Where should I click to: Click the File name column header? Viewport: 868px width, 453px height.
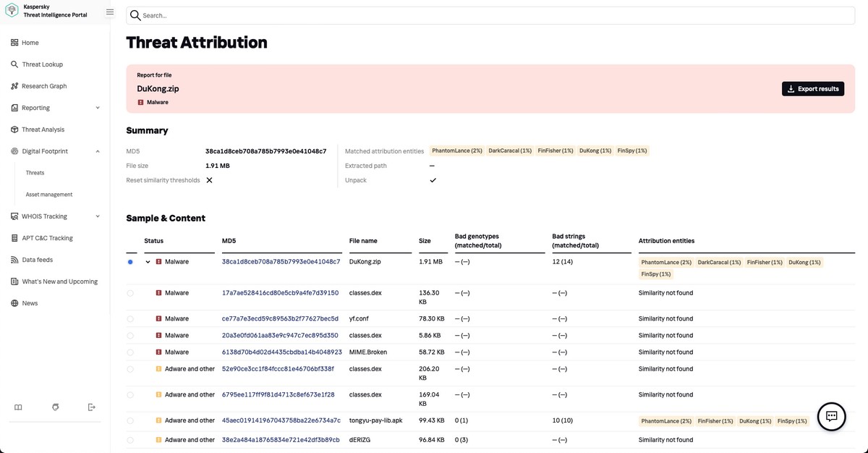point(363,241)
